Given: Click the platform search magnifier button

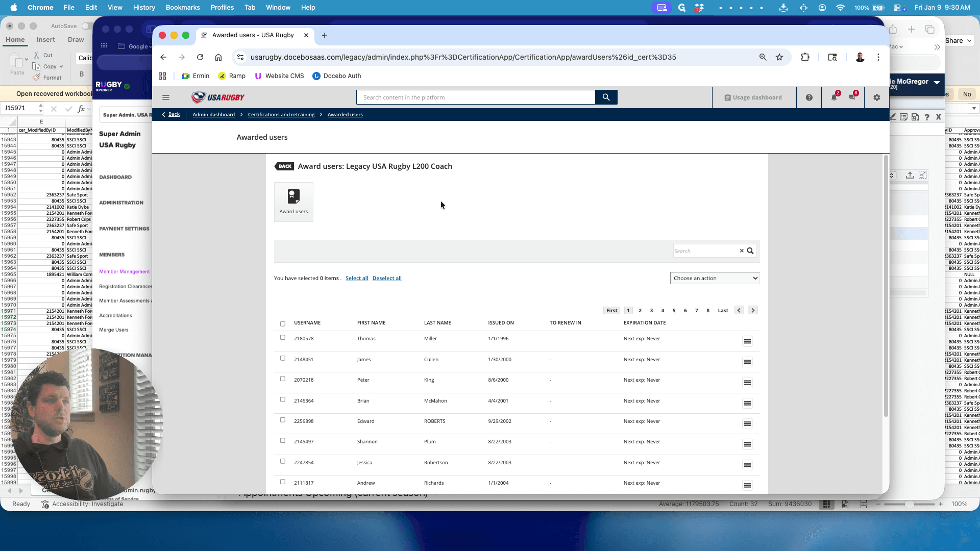Looking at the screenshot, I should (606, 97).
